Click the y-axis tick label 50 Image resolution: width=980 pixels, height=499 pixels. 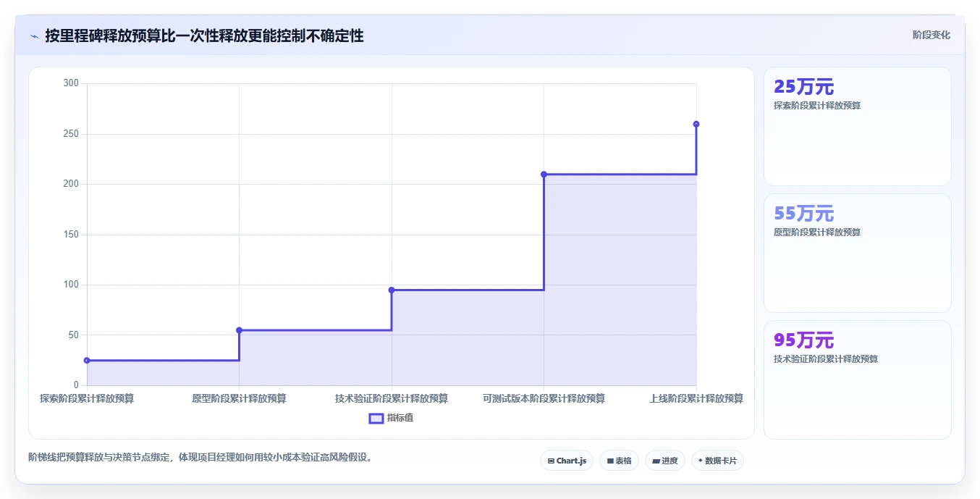tap(73, 335)
